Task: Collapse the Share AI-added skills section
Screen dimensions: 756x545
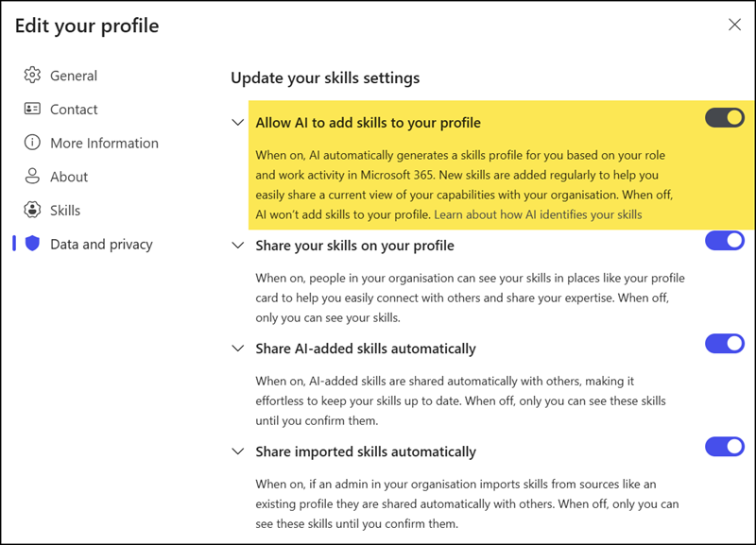Action: (238, 348)
